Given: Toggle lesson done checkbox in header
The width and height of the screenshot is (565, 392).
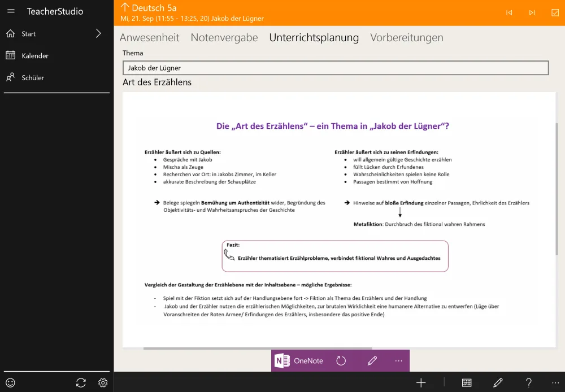Looking at the screenshot, I should pyautogui.click(x=555, y=12).
